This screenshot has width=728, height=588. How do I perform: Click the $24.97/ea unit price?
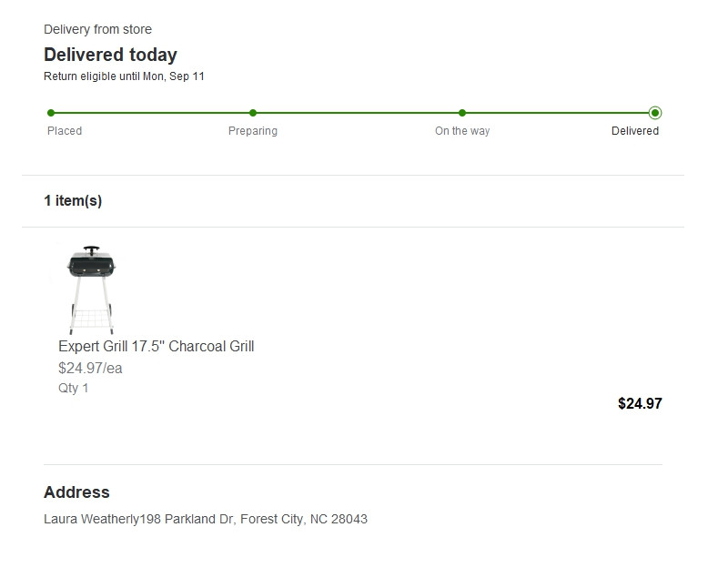pyautogui.click(x=90, y=369)
